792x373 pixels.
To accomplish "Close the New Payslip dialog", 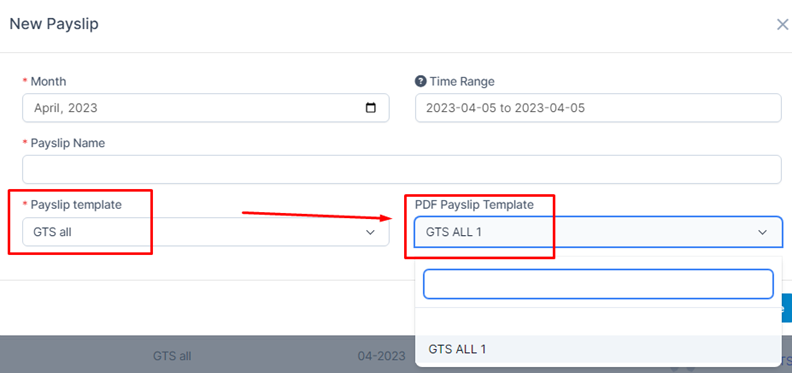I will point(782,24).
